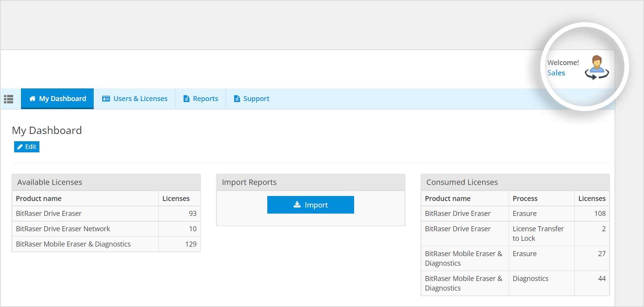Click the My Dashboard page heading

point(47,131)
